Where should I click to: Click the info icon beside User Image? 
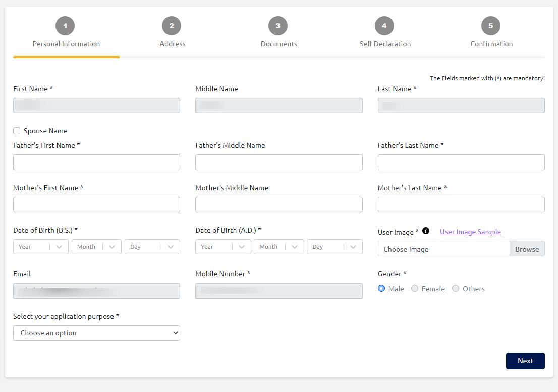coord(426,231)
